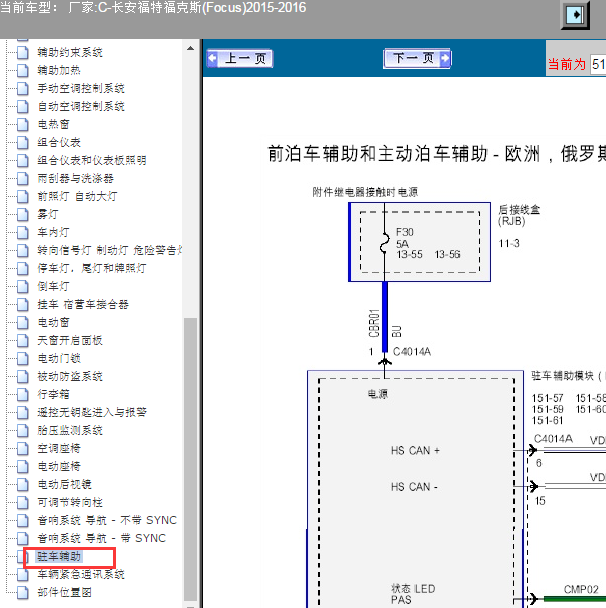Click the 状态 LED PAS label
Screen dimensions: 606x608
[x=413, y=594]
